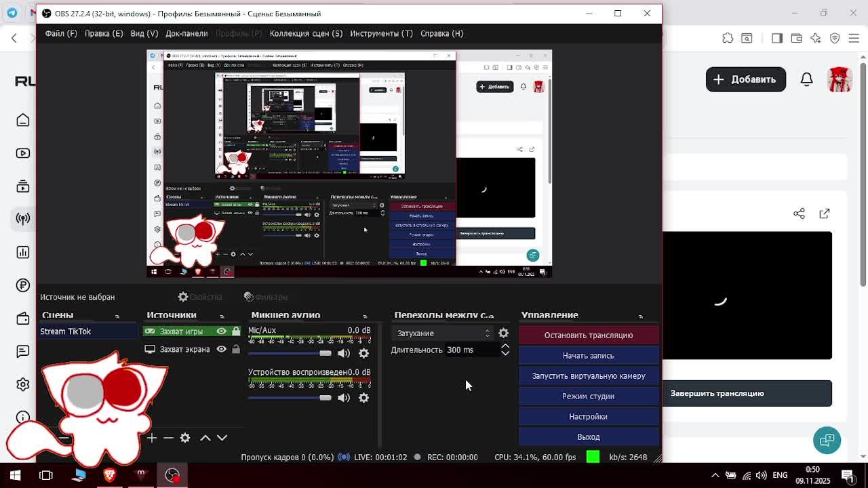Viewport: 868px width, 488px height.
Task: Open home icon in Rutube sidebar
Action: pyautogui.click(x=23, y=120)
